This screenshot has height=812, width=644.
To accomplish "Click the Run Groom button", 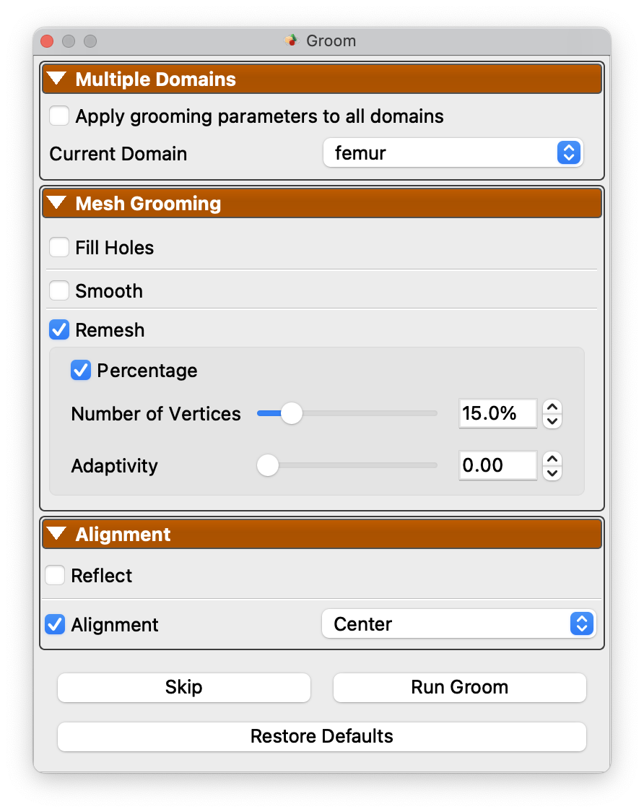I will tap(460, 687).
